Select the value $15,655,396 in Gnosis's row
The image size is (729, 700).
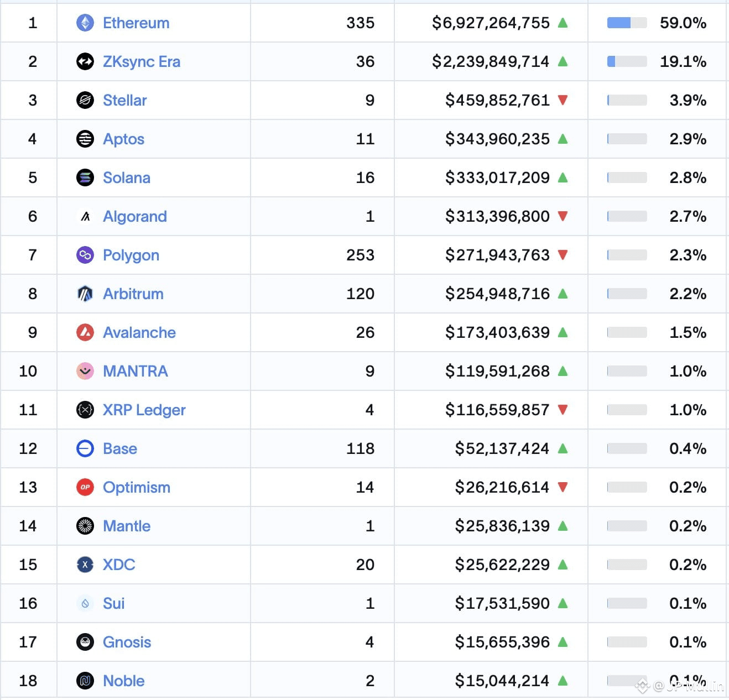tap(503, 642)
